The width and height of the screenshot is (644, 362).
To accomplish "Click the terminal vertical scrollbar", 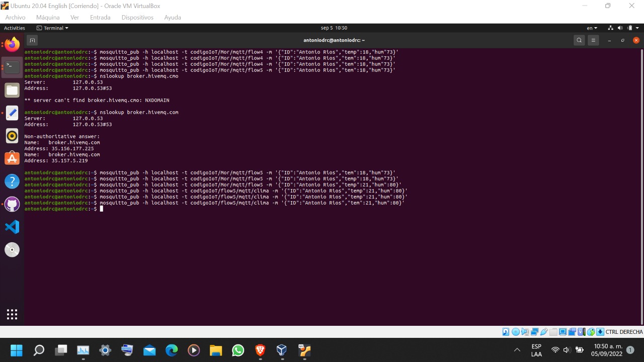I will 642,186.
